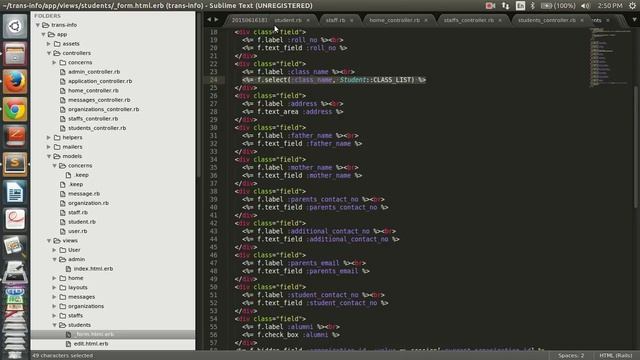640x360 pixels.
Task: Open the red FileZilla launcher icon
Action: [x=15, y=137]
